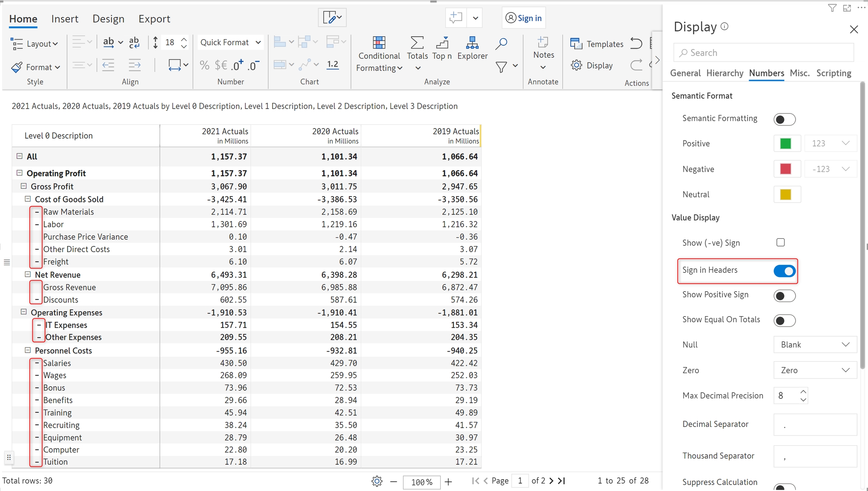This screenshot has height=491, width=868.
Task: Open the Quick Format dropdown
Action: 230,43
